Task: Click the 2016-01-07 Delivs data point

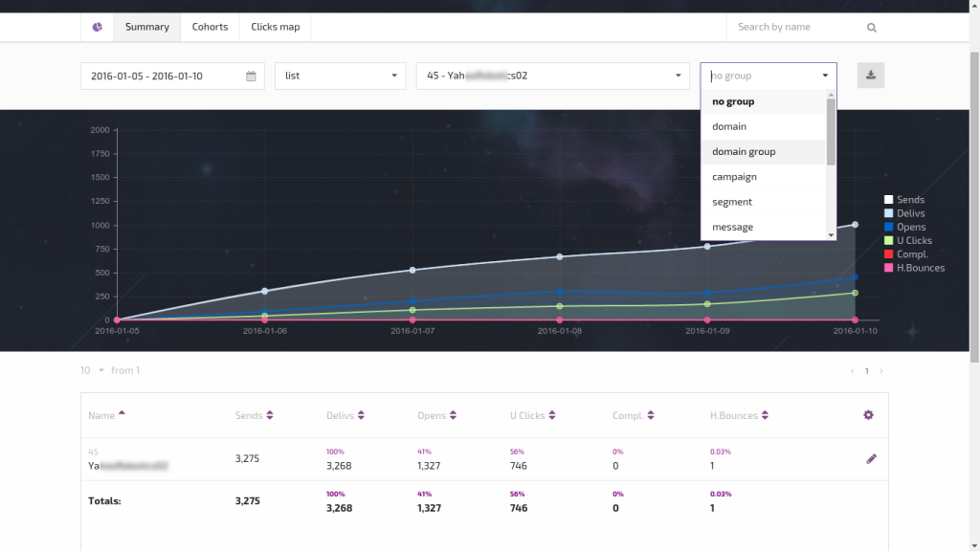Action: pyautogui.click(x=412, y=271)
